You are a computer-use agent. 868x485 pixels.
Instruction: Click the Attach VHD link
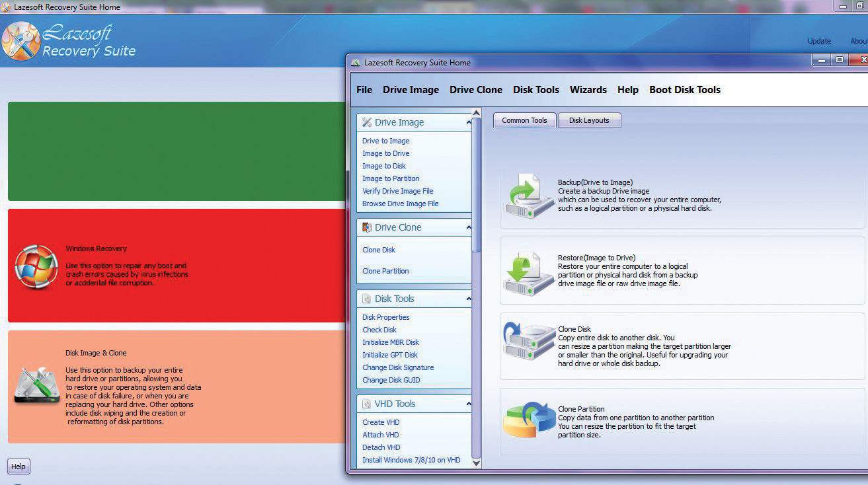[381, 435]
